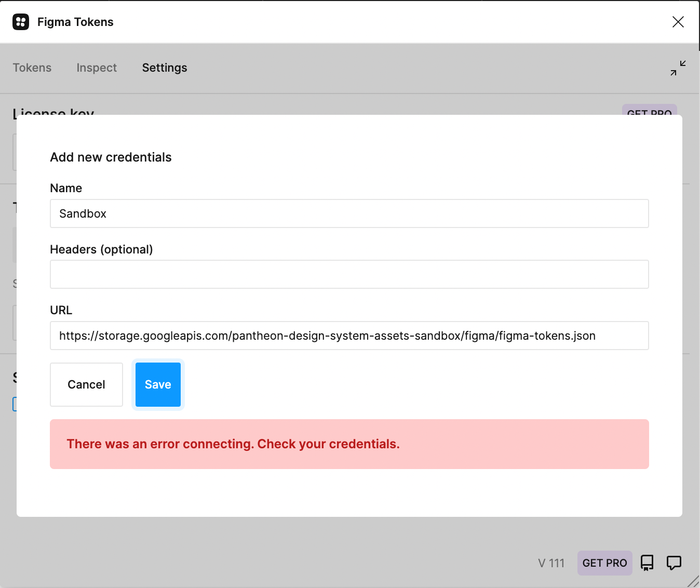
Task: Select the Settings tab
Action: 164,68
